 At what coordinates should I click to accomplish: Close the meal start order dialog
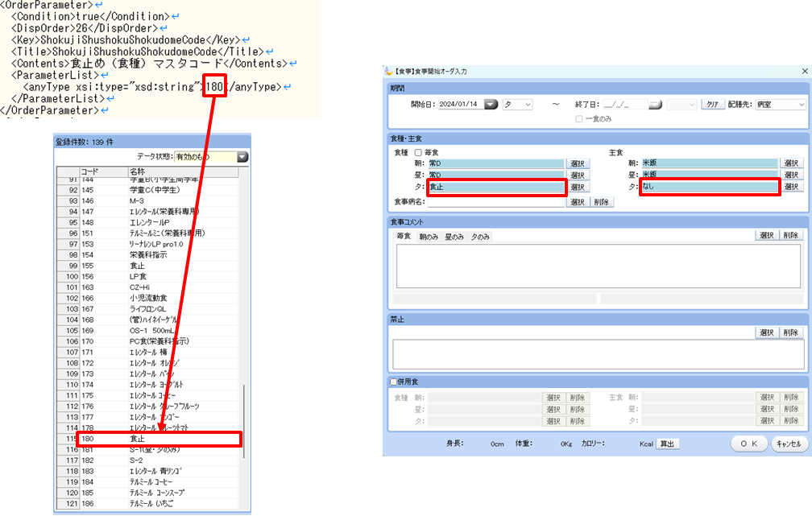click(x=804, y=71)
